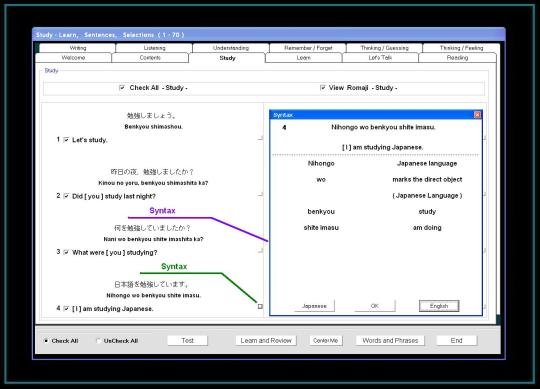Select the 'Check All' radio button

click(x=46, y=341)
